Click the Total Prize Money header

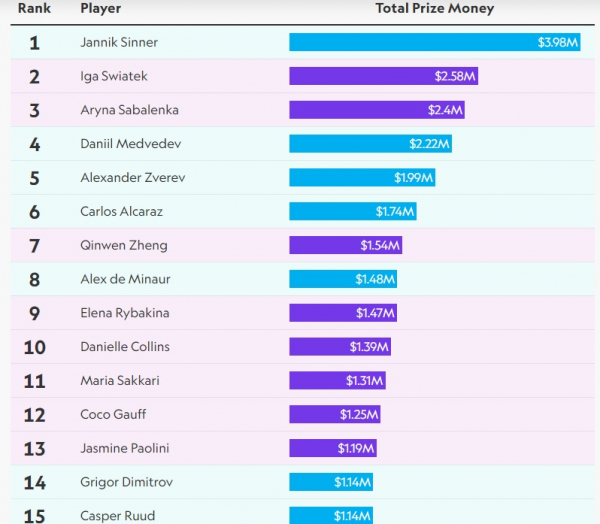click(x=434, y=9)
